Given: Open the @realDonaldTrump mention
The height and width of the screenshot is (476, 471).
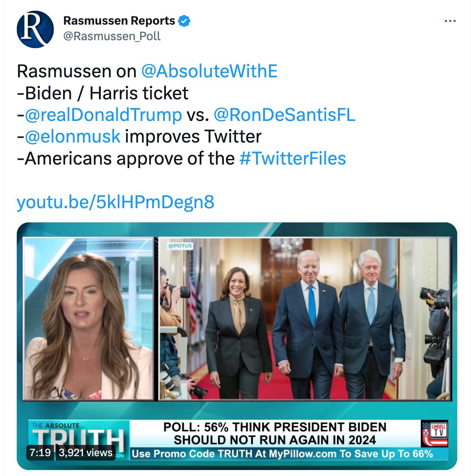Looking at the screenshot, I should point(103,115).
